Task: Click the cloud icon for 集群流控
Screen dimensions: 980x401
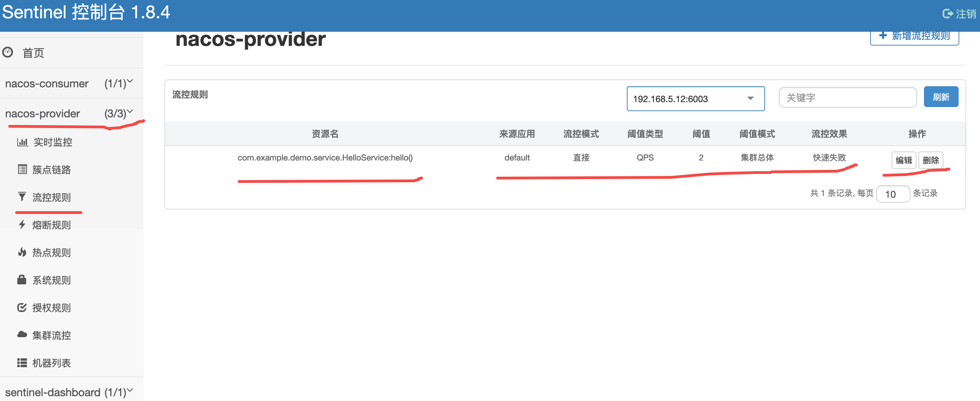Action: click(22, 335)
